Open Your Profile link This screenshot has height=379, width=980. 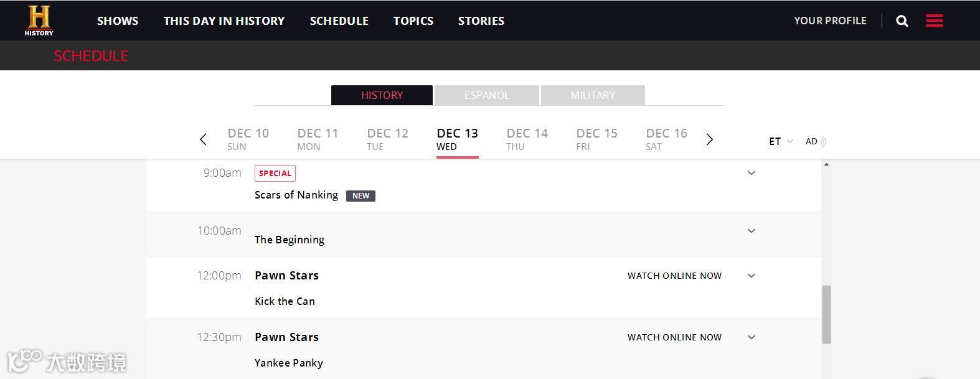830,21
